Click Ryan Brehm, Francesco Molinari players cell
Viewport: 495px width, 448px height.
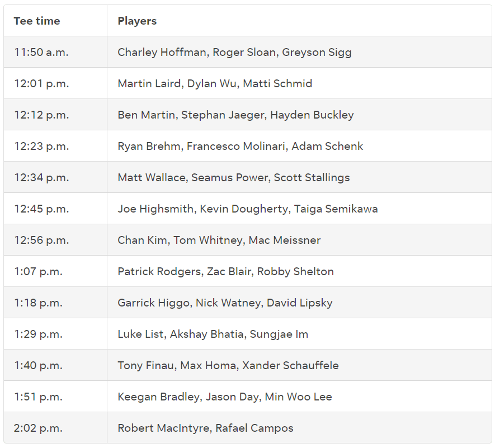click(241, 146)
